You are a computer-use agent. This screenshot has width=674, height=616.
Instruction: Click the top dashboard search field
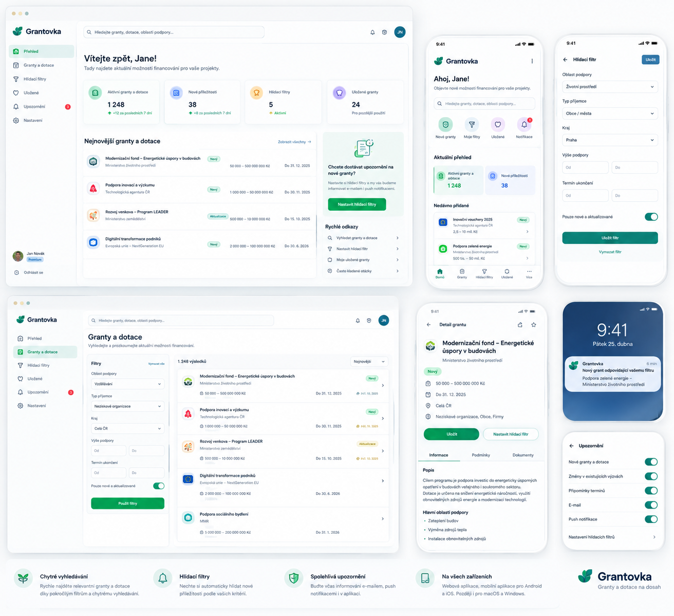click(x=174, y=32)
